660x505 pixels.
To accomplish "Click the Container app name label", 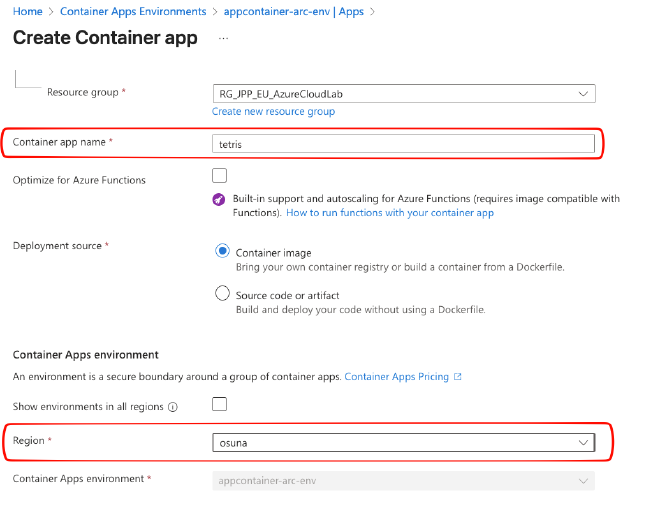I will click(x=59, y=143).
